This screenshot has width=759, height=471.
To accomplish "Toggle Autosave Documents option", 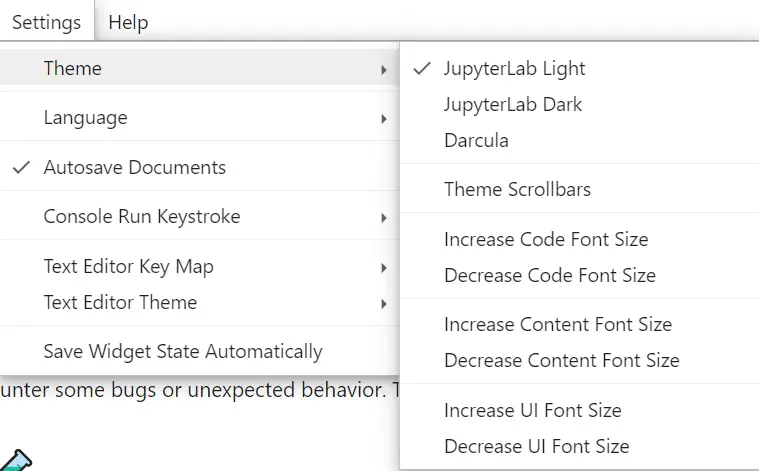I will [x=199, y=167].
